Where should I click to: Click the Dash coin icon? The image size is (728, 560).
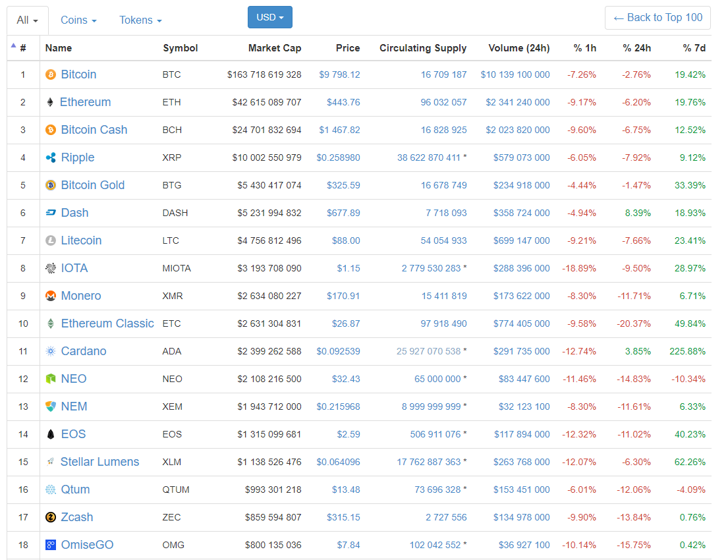coord(51,213)
